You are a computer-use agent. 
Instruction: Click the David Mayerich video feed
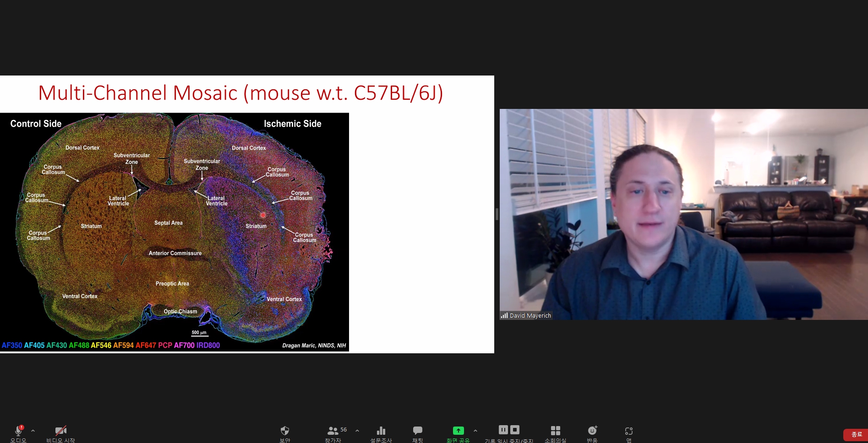[684, 214]
